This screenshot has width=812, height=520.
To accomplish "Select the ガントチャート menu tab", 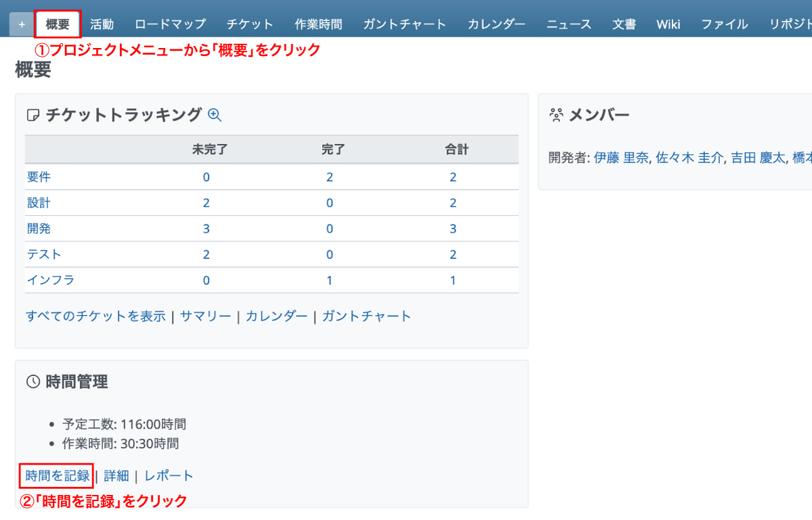I will point(405,24).
